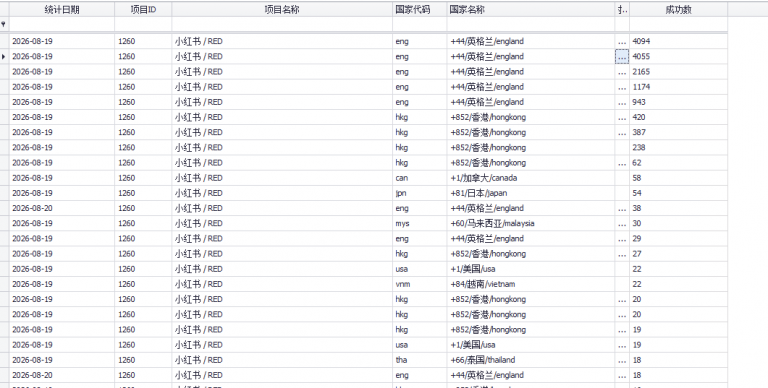Viewport: 768px width, 388px height.
Task: Select the country code cell 'can'
Action: point(420,178)
